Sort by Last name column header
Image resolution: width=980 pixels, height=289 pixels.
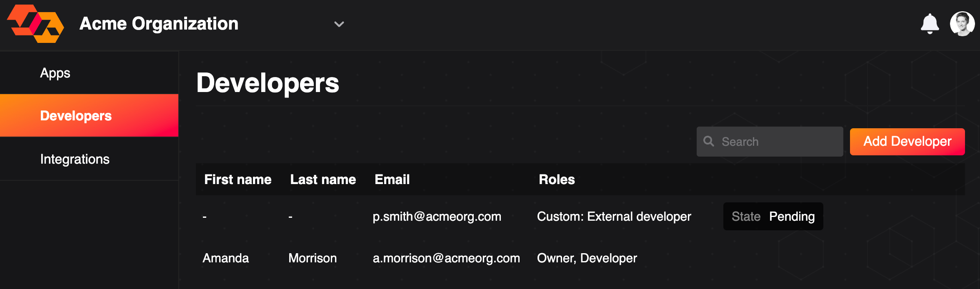(x=323, y=179)
